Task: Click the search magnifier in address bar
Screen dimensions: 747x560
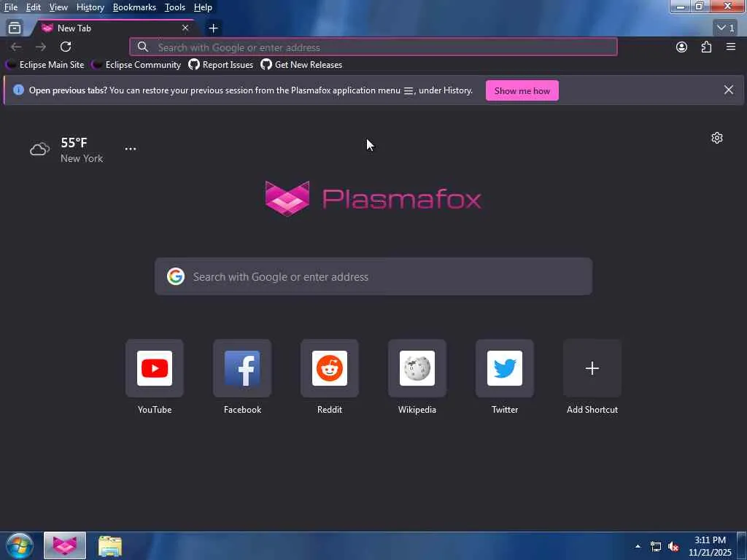Action: pos(143,47)
